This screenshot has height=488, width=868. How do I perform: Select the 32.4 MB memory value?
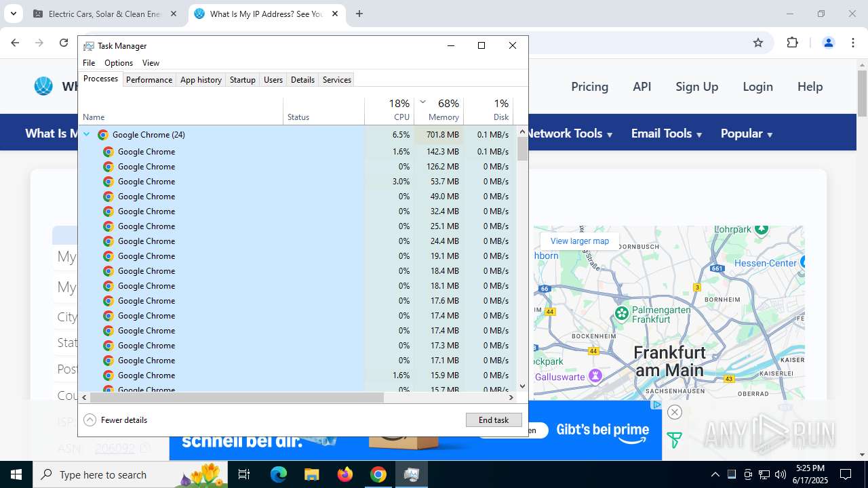tap(444, 211)
